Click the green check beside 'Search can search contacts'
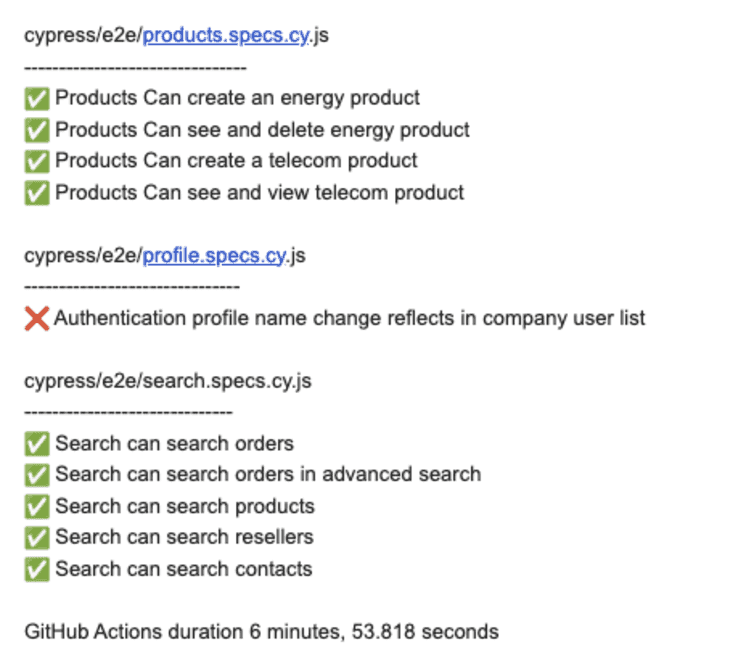This screenshot has height=666, width=754. pyautogui.click(x=37, y=569)
